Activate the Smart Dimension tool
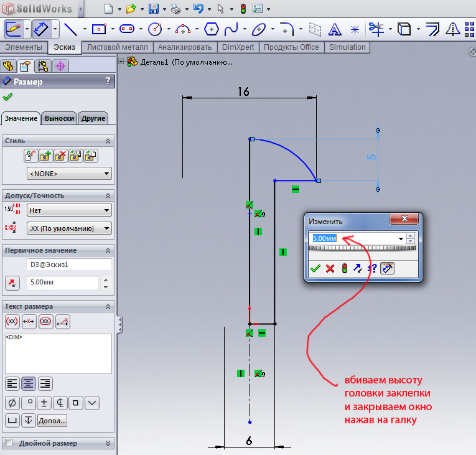This screenshot has width=476, height=455. (41, 29)
